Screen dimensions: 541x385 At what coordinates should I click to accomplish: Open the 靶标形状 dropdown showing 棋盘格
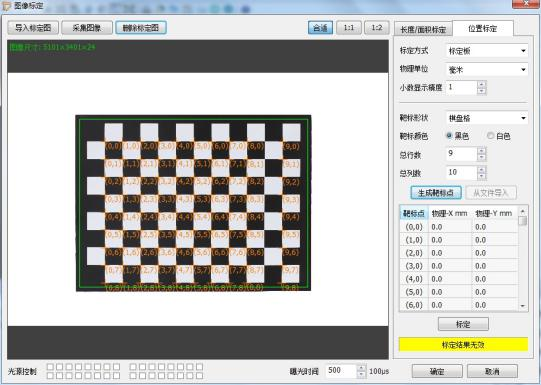[486, 118]
